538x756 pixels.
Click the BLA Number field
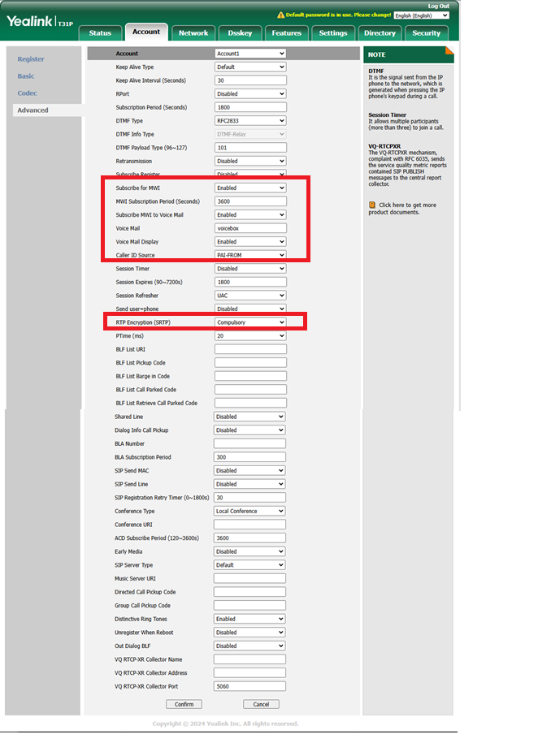[x=249, y=443]
